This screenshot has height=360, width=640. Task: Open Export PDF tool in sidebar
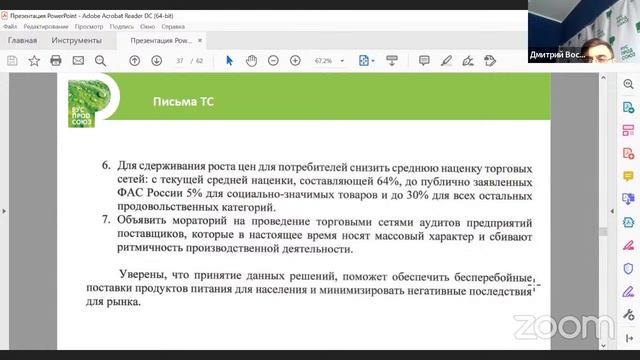[x=629, y=107]
